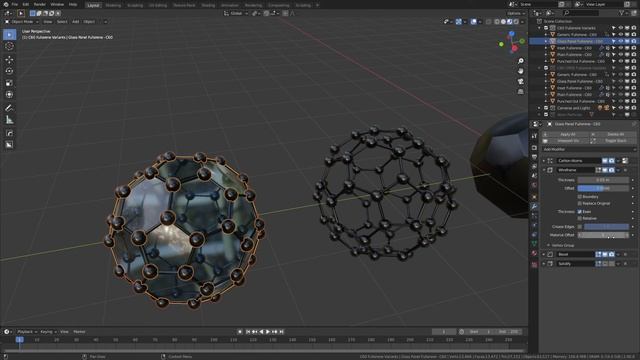The height and width of the screenshot is (360, 640).
Task: Toggle the Crease Edges checkbox
Action: [x=580, y=227]
